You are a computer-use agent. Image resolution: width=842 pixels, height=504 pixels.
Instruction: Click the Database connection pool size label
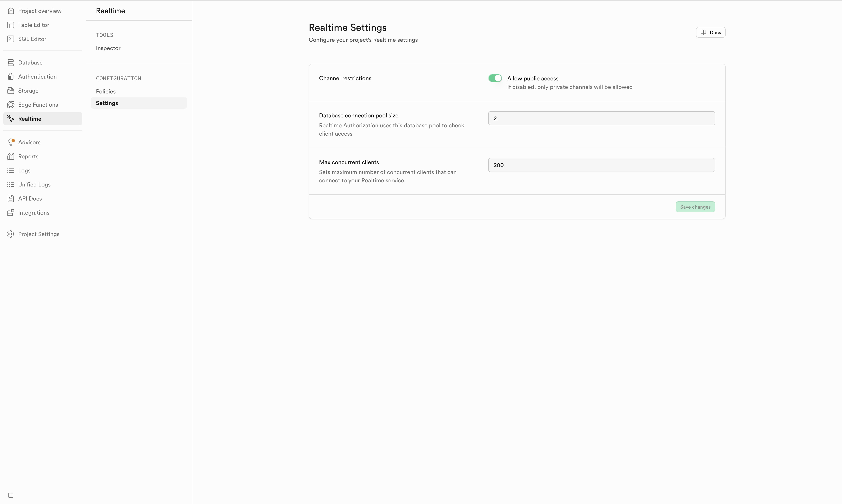[x=359, y=116]
